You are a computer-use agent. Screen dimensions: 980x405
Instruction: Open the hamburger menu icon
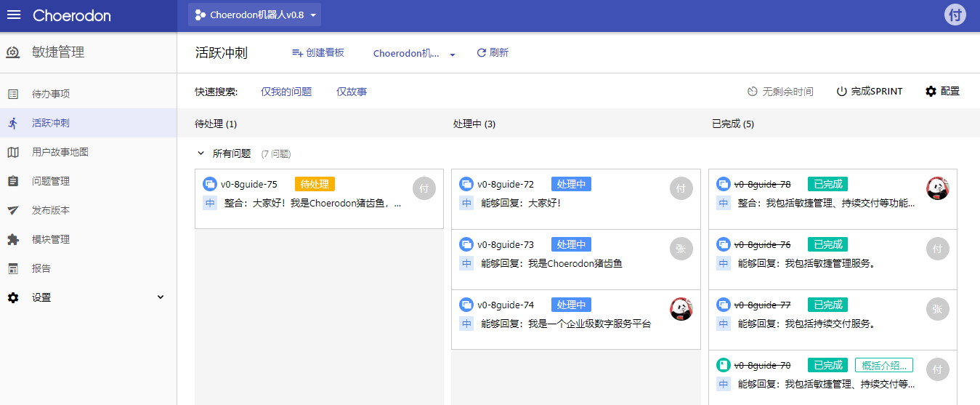(14, 15)
